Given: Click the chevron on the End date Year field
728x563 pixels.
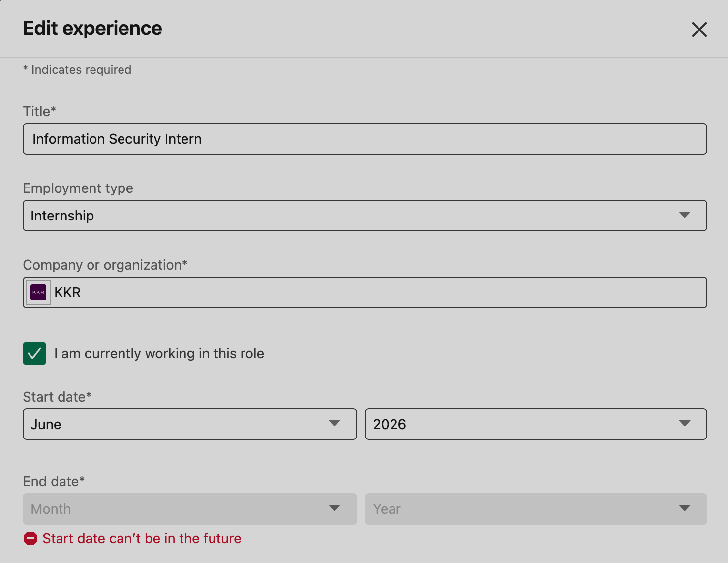Looking at the screenshot, I should point(684,508).
